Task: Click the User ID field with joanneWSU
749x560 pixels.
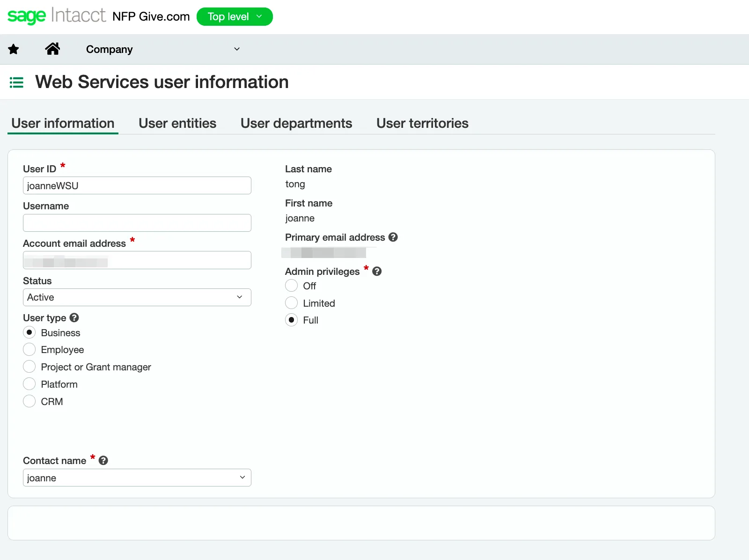Action: pyautogui.click(x=137, y=185)
